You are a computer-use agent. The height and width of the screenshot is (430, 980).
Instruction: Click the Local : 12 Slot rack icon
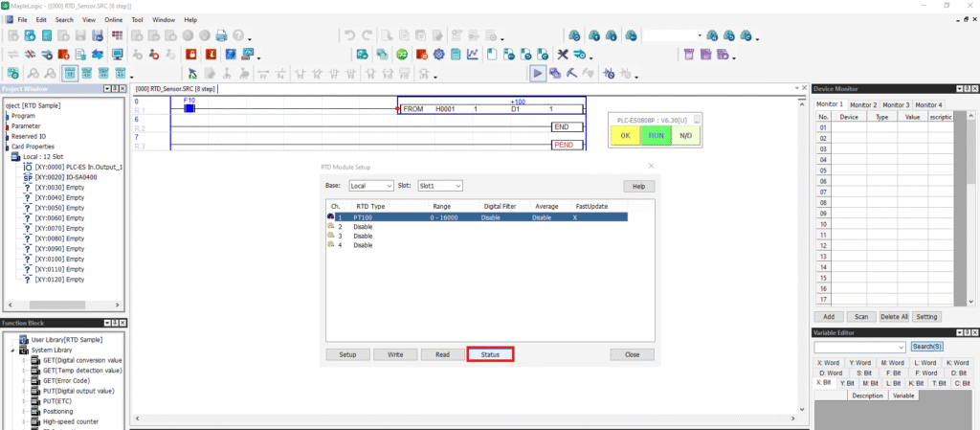(x=17, y=156)
